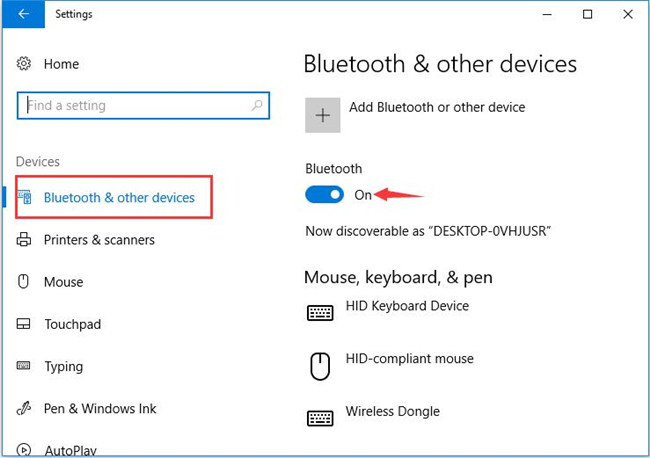Go to Mouse settings
650x458 pixels.
click(x=63, y=282)
